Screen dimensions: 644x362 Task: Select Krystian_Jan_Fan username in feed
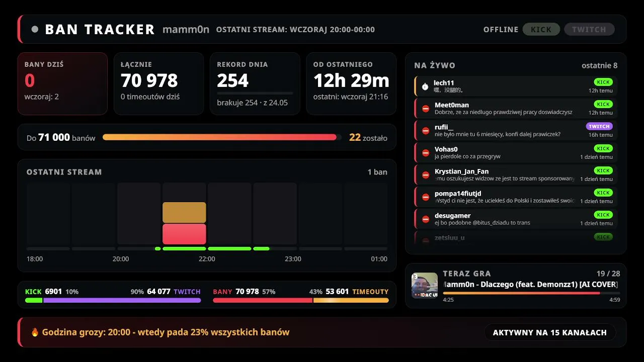click(x=462, y=171)
